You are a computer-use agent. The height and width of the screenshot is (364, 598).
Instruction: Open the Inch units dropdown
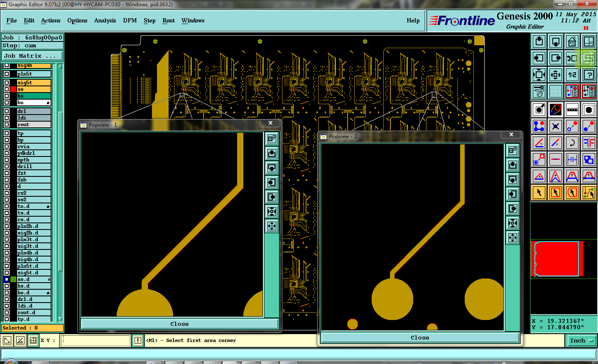[x=581, y=340]
